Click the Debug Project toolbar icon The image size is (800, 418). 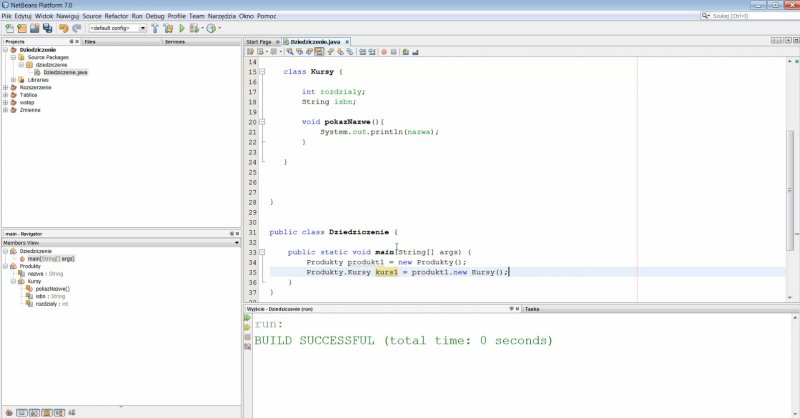196,28
